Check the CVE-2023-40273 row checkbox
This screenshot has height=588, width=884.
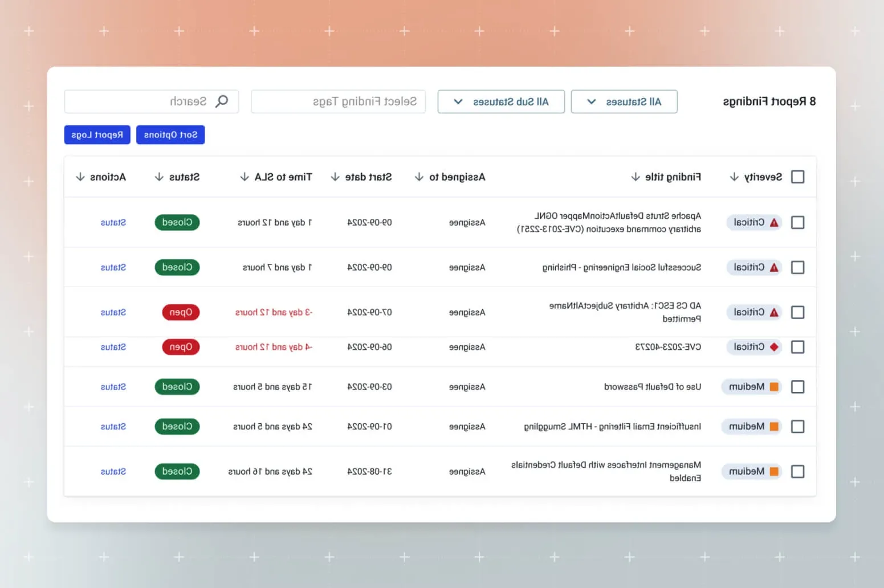tap(798, 347)
